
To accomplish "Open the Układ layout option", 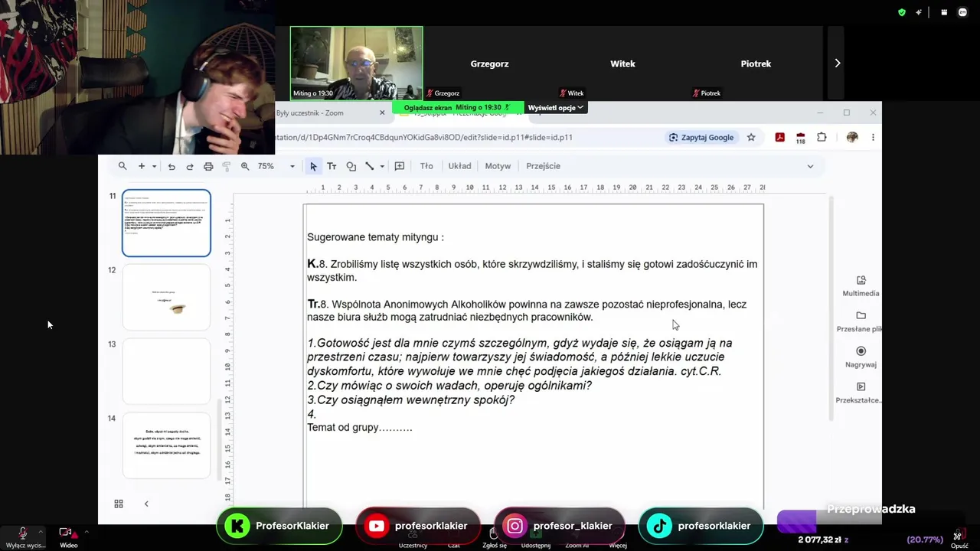I will [459, 166].
